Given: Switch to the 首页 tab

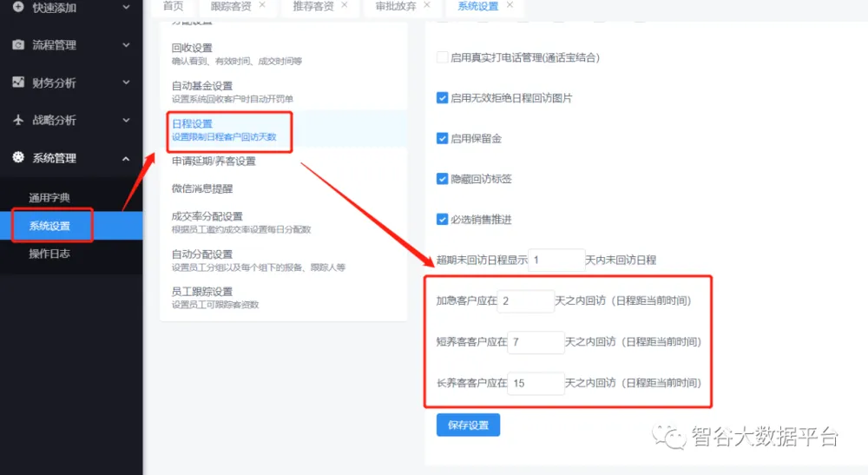Looking at the screenshot, I should 174,6.
